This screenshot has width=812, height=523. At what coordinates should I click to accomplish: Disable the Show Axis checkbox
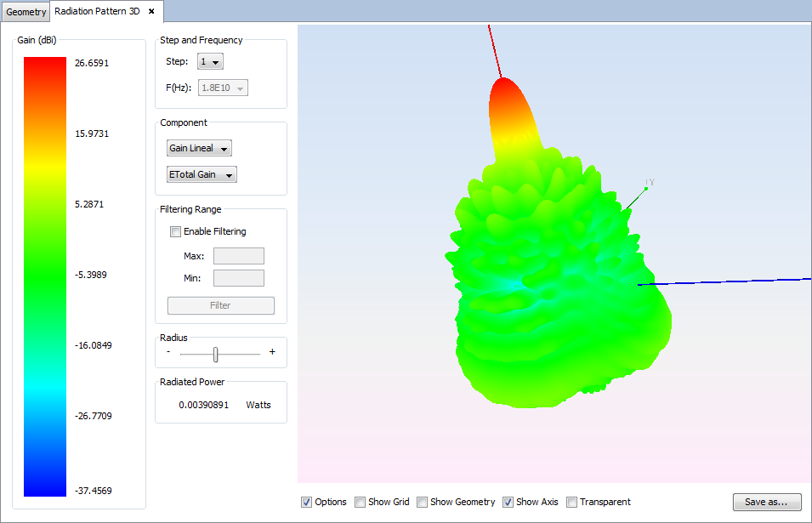(508, 502)
